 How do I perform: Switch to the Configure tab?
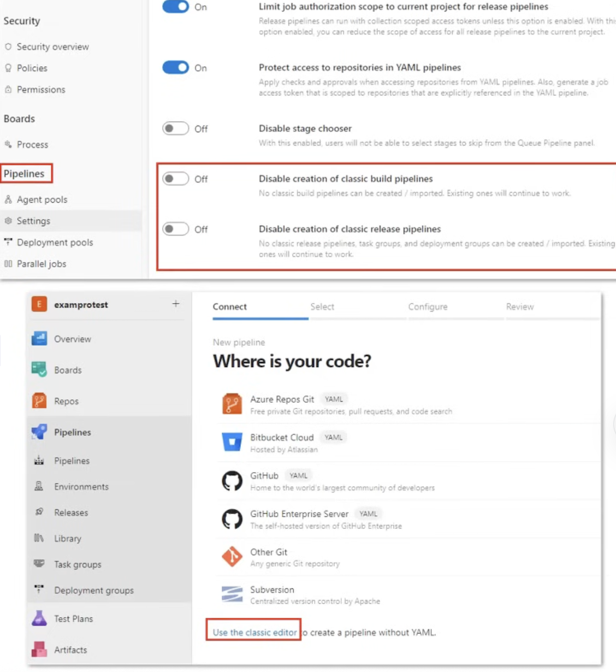click(x=428, y=307)
